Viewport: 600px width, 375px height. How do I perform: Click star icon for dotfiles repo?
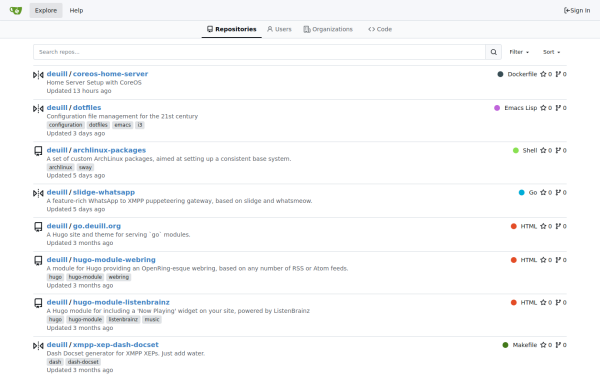pyautogui.click(x=543, y=108)
